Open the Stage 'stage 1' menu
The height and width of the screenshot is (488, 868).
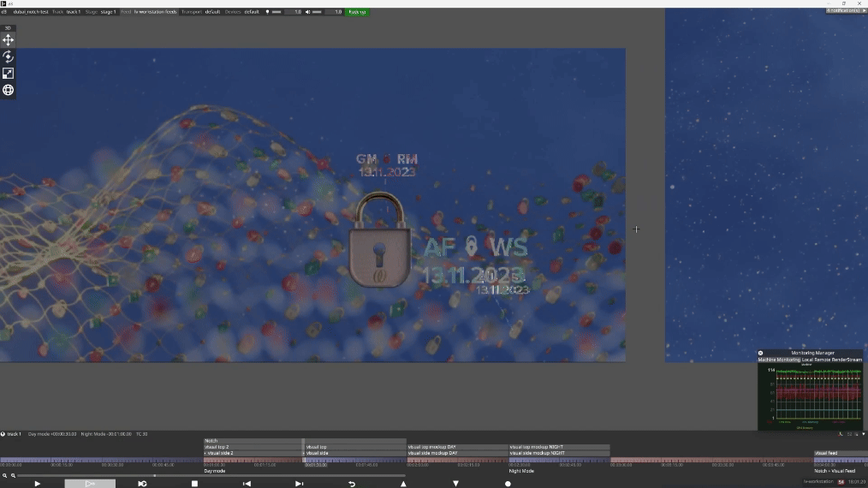coord(101,12)
